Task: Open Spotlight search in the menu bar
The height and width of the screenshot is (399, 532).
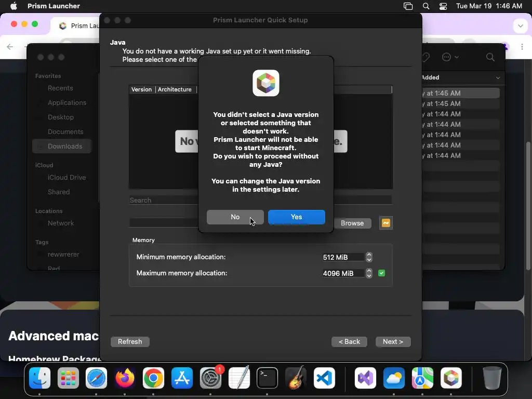Action: (426, 6)
